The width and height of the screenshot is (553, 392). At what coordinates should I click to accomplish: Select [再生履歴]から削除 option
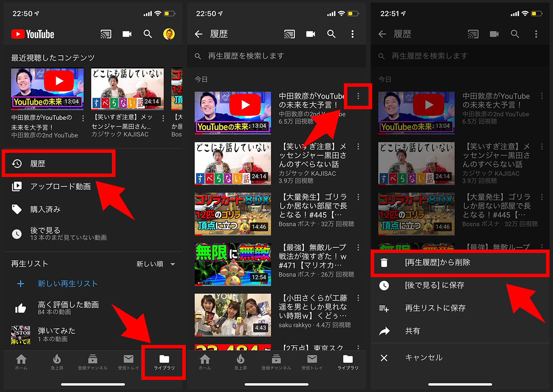pos(460,262)
